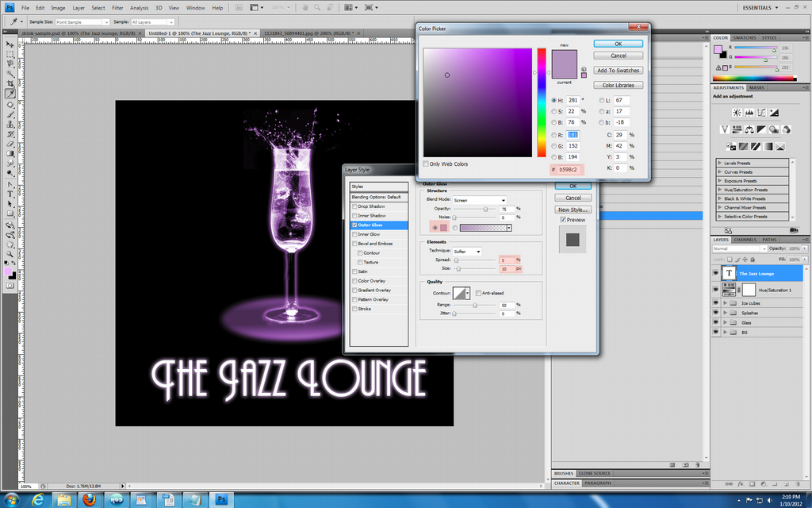
Task: Select the Clone Stamp tool
Action: [x=10, y=124]
